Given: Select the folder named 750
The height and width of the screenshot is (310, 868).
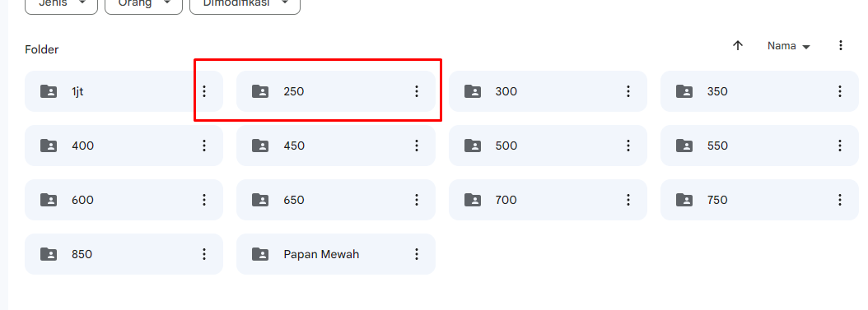Looking at the screenshot, I should [x=759, y=200].
